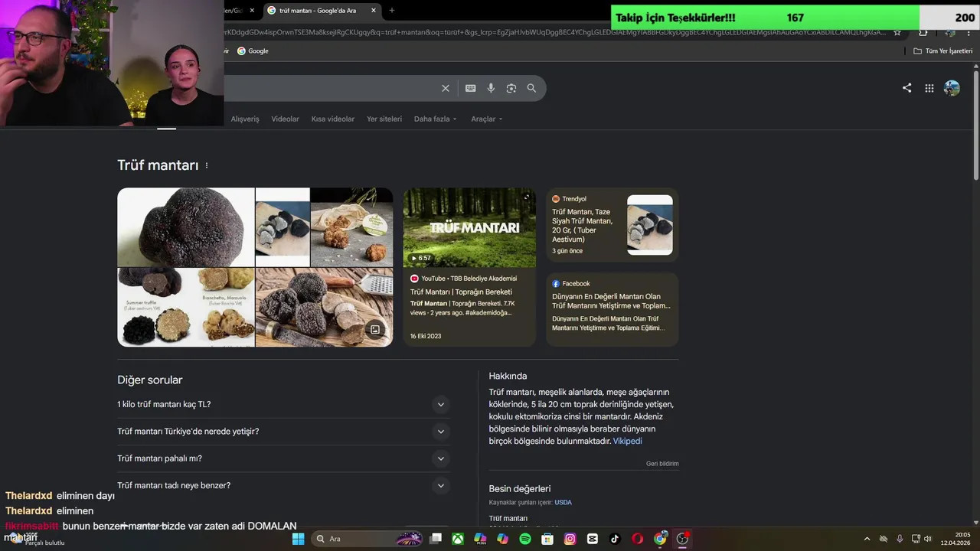Open the Daha fazla dropdown
The width and height of the screenshot is (980, 551).
(435, 119)
